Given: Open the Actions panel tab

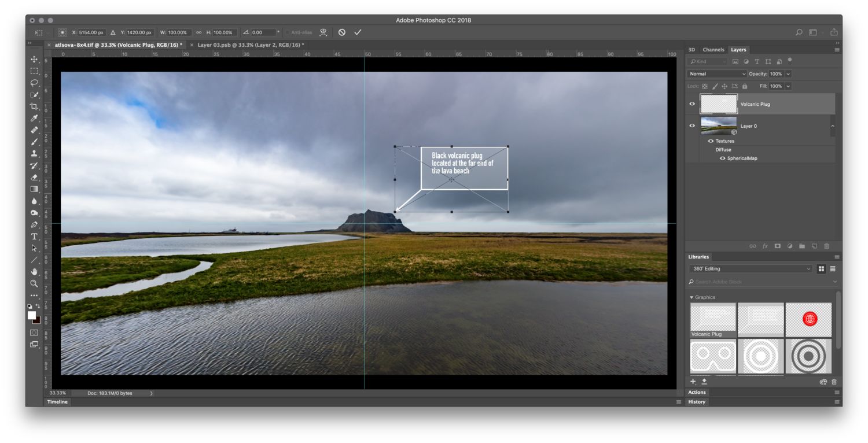Looking at the screenshot, I should [697, 393].
